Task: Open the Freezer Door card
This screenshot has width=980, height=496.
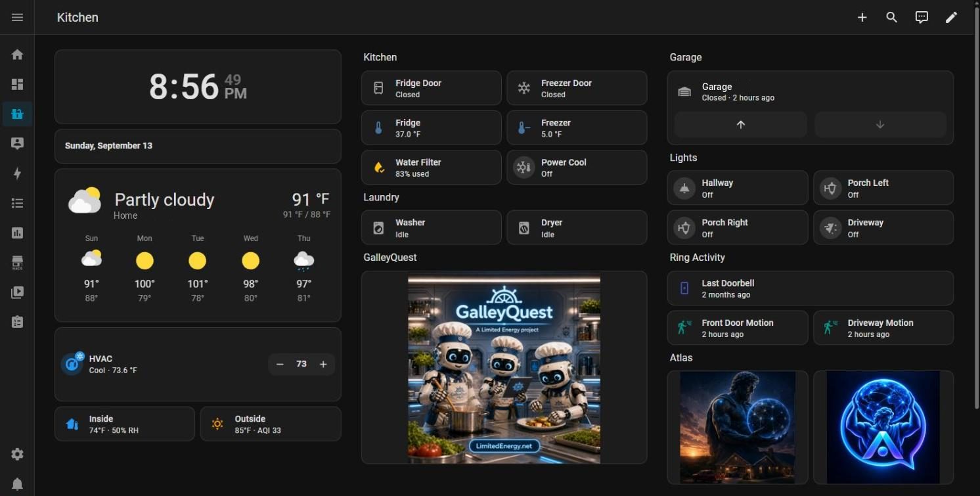Action: (x=577, y=88)
